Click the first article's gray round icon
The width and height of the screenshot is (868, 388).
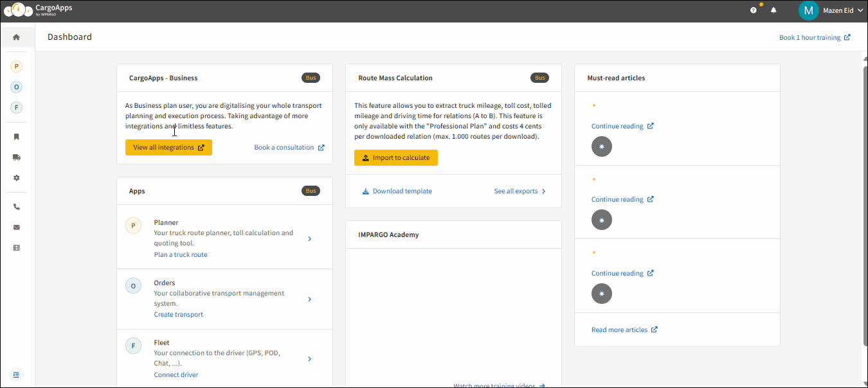click(602, 146)
